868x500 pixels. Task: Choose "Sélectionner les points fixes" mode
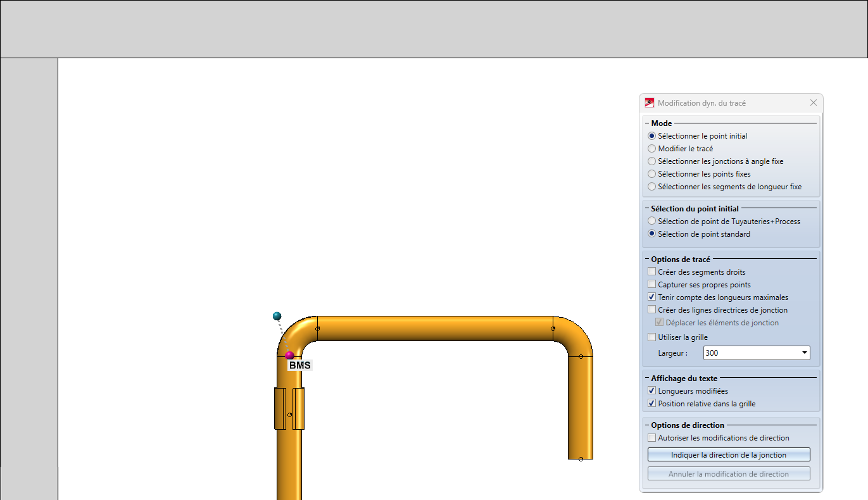[x=652, y=174]
